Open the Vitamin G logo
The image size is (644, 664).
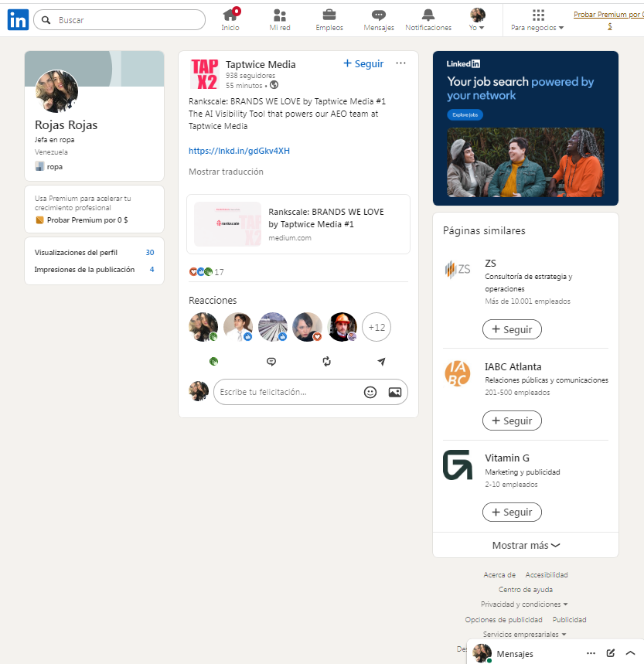pyautogui.click(x=458, y=465)
